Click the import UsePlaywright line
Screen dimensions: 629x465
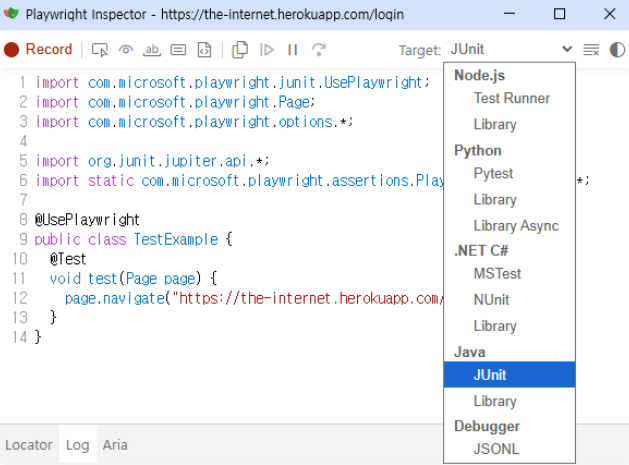click(233, 83)
